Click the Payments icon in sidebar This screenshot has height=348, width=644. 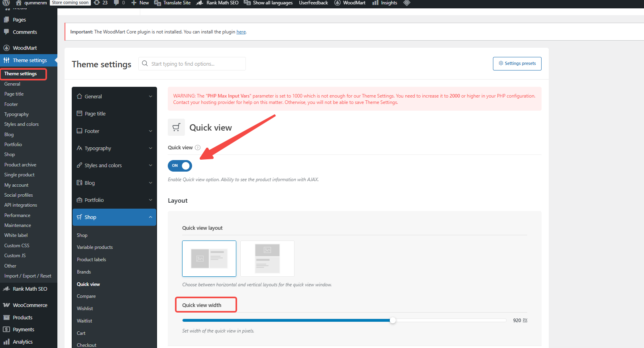pyautogui.click(x=6, y=330)
